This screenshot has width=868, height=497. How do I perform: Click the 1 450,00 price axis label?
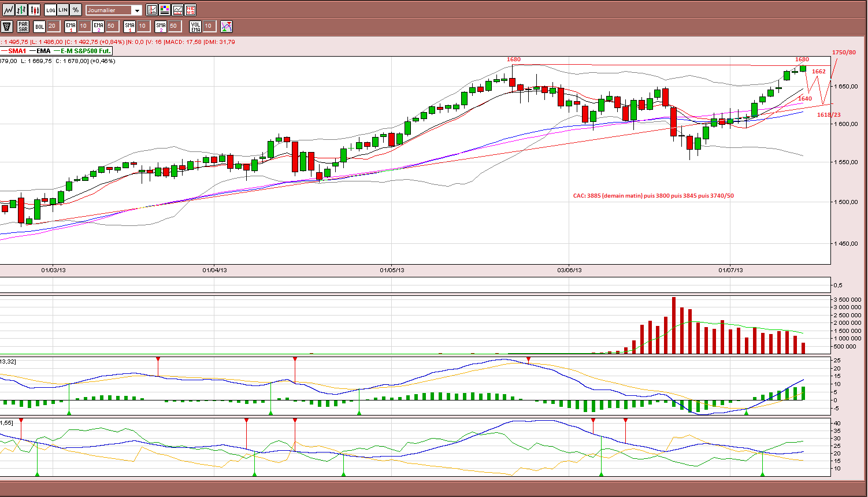pyautogui.click(x=847, y=243)
